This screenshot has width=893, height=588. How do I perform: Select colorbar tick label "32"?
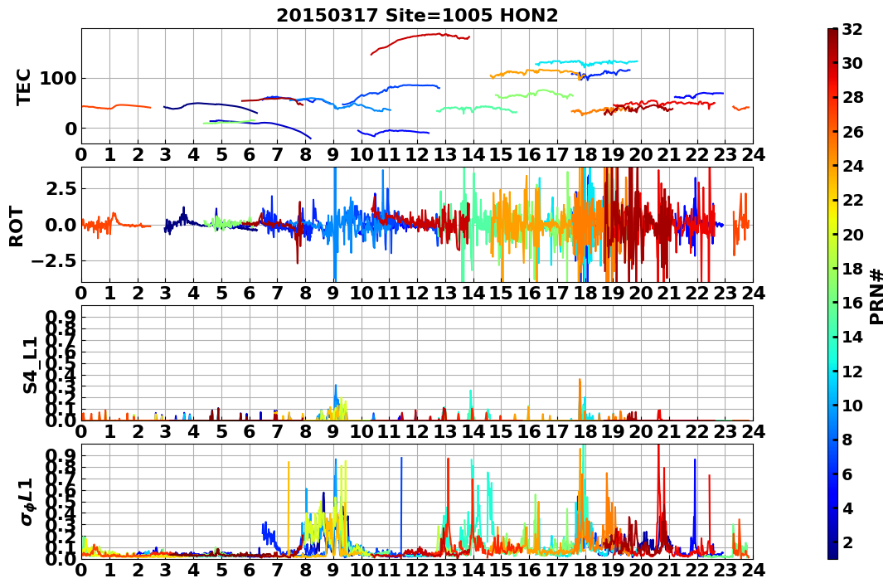click(852, 29)
